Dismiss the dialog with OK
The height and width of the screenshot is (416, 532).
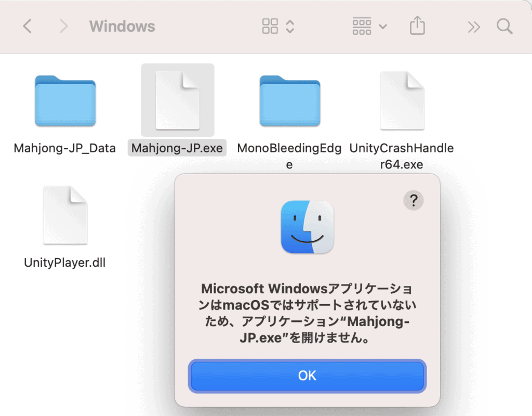(307, 375)
